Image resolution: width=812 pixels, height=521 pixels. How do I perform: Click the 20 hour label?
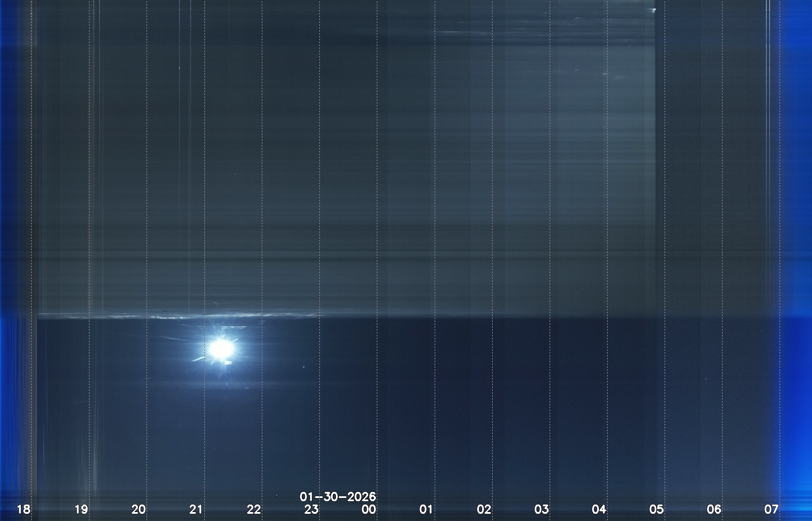click(139, 510)
